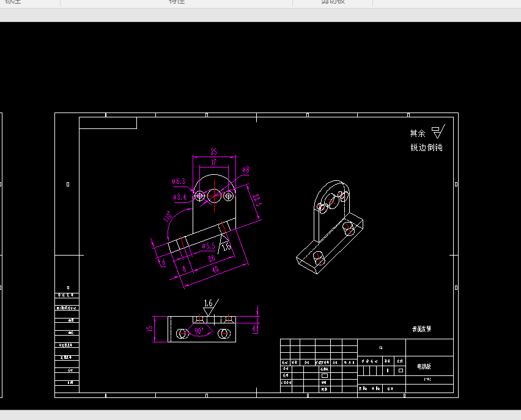Click the ø6.3 diameter dimension label
Image resolution: width=521 pixels, height=420 pixels.
coord(179,182)
